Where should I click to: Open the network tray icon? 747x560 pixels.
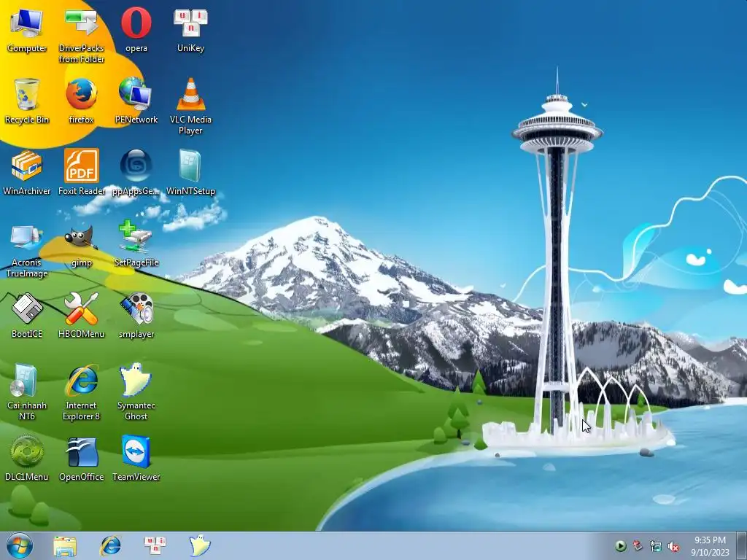[656, 546]
